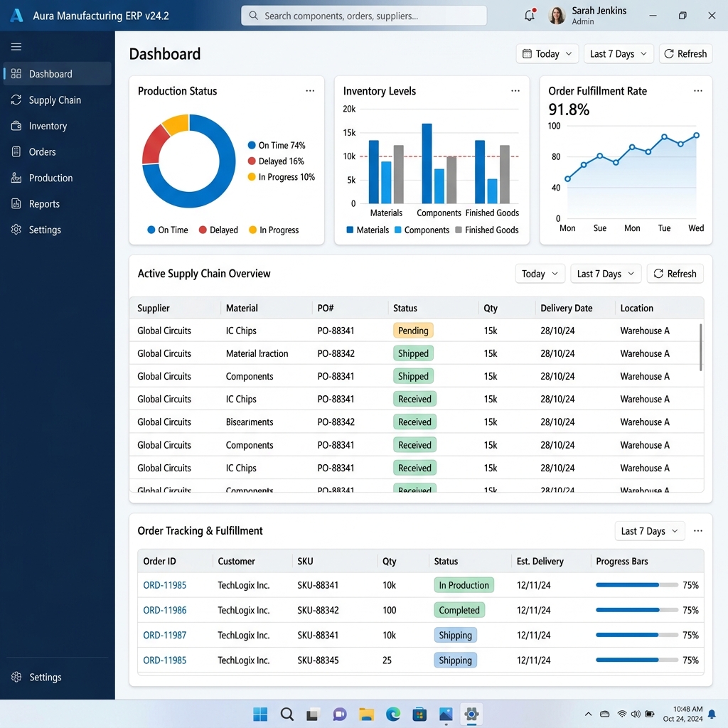
Task: Select the Supply Chain sidebar icon
Action: [16, 100]
